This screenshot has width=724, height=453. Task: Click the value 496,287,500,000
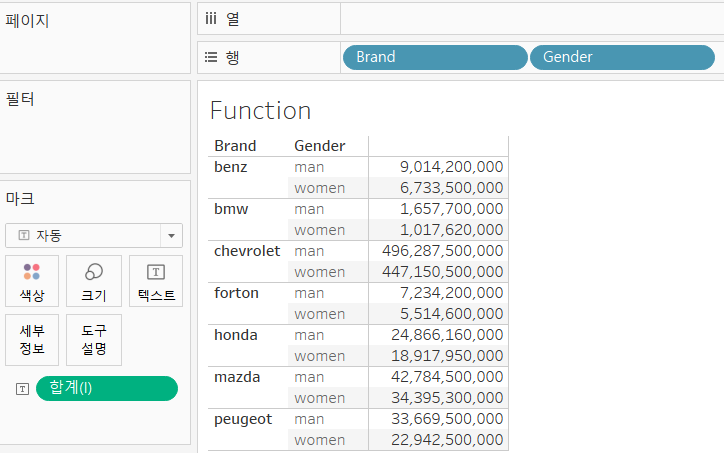[x=442, y=251]
